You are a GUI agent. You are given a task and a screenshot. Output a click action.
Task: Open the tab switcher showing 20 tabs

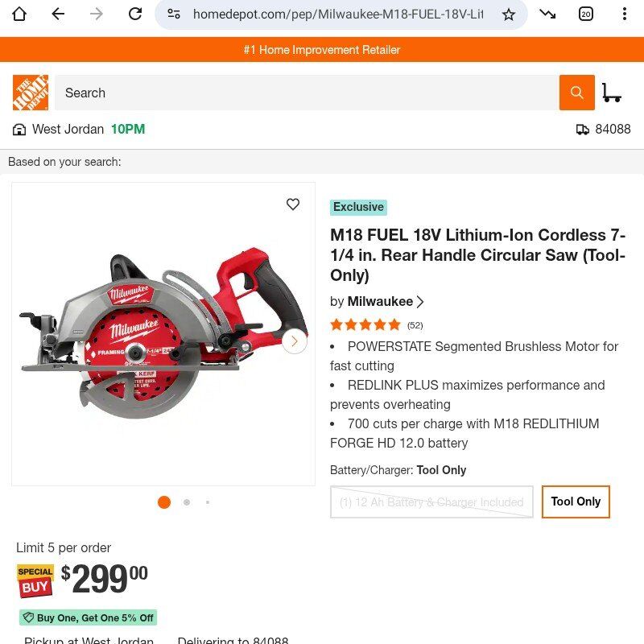click(586, 14)
